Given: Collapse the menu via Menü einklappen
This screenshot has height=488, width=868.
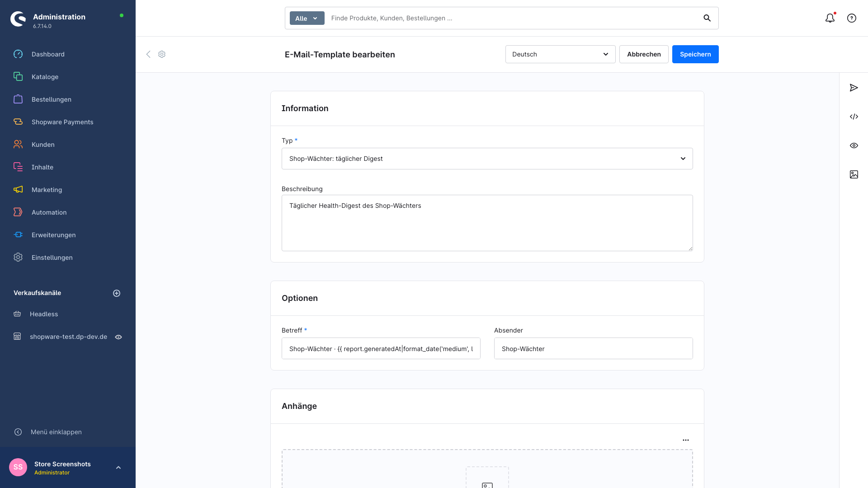Looking at the screenshot, I should 48,432.
